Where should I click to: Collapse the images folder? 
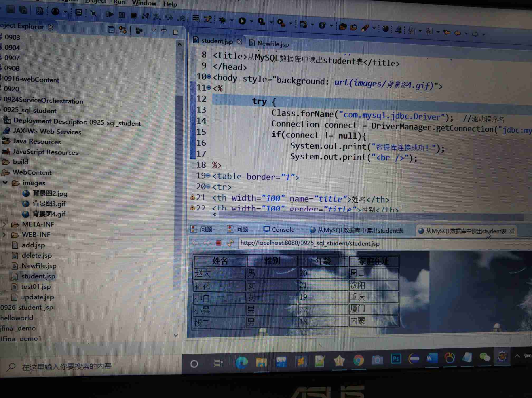5,182
